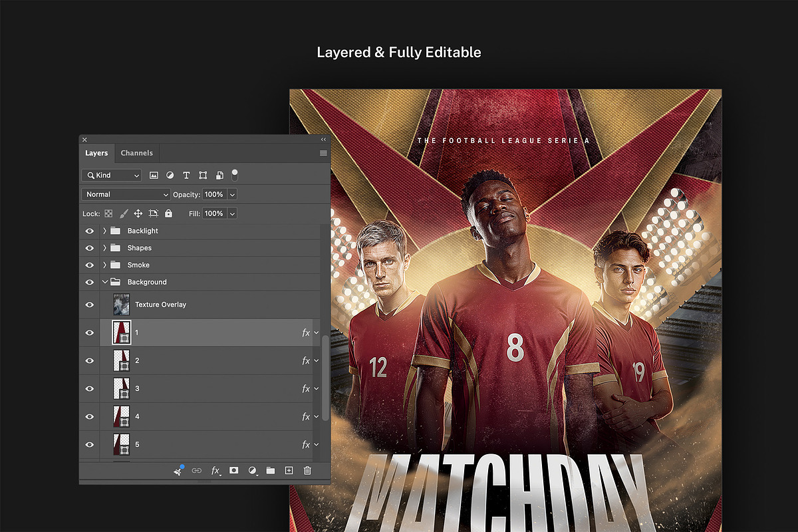798x532 pixels.
Task: Collapse panel double-arrow icon
Action: pos(324,140)
